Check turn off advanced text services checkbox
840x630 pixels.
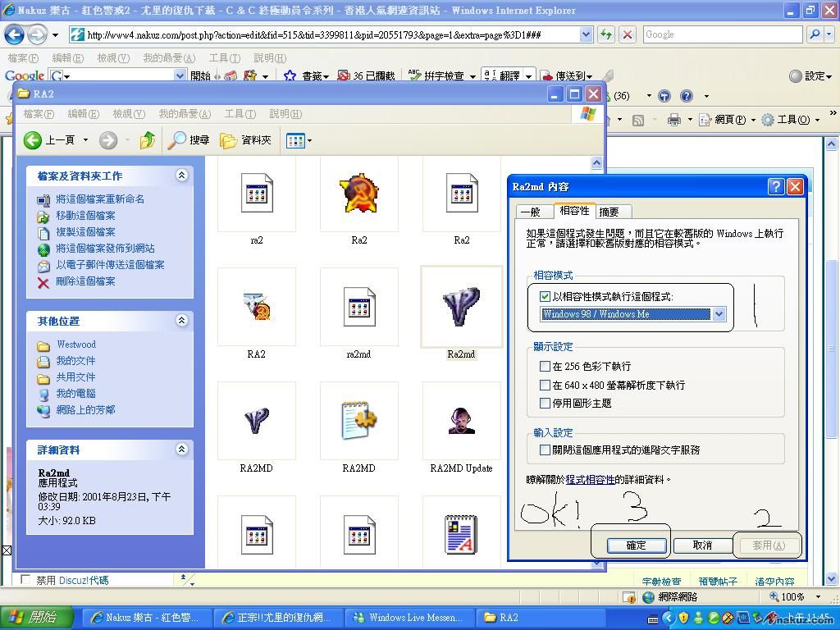[546, 450]
